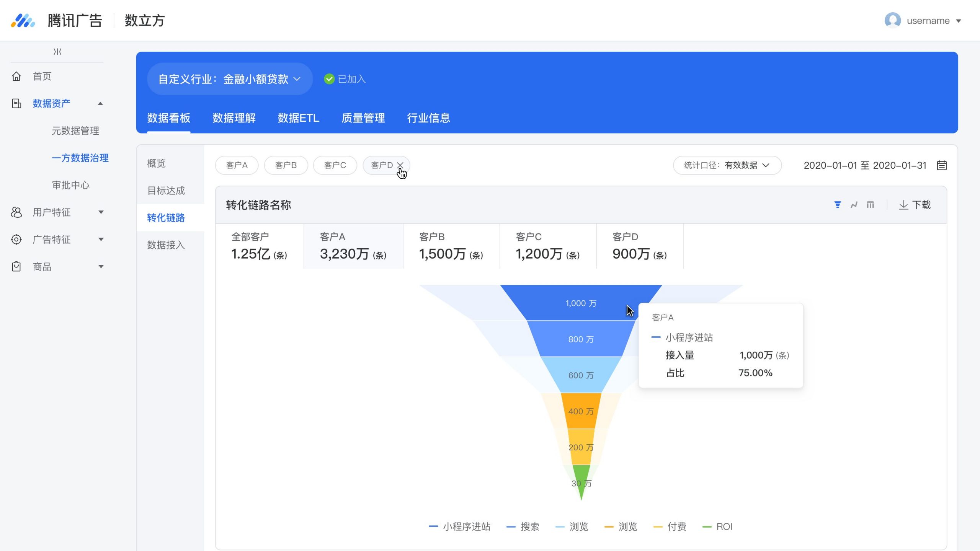Open 元数据管理 submenu item
This screenshot has width=980, height=551.
(75, 130)
